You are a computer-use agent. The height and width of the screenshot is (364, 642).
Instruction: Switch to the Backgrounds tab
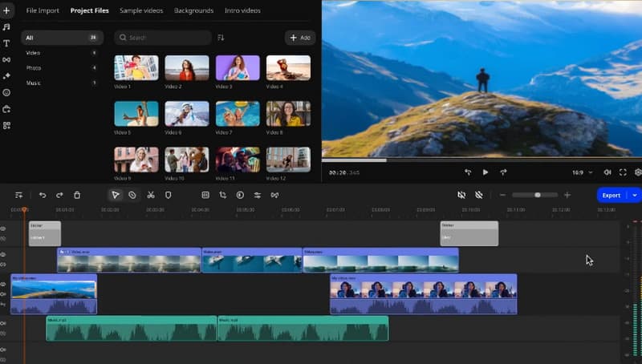pyautogui.click(x=193, y=10)
